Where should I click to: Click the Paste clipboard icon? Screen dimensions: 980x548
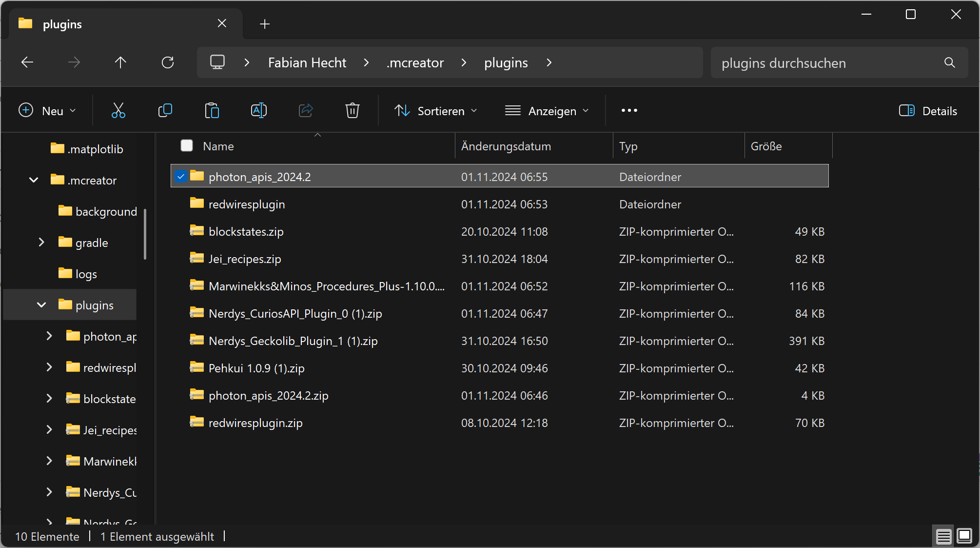[x=212, y=111]
